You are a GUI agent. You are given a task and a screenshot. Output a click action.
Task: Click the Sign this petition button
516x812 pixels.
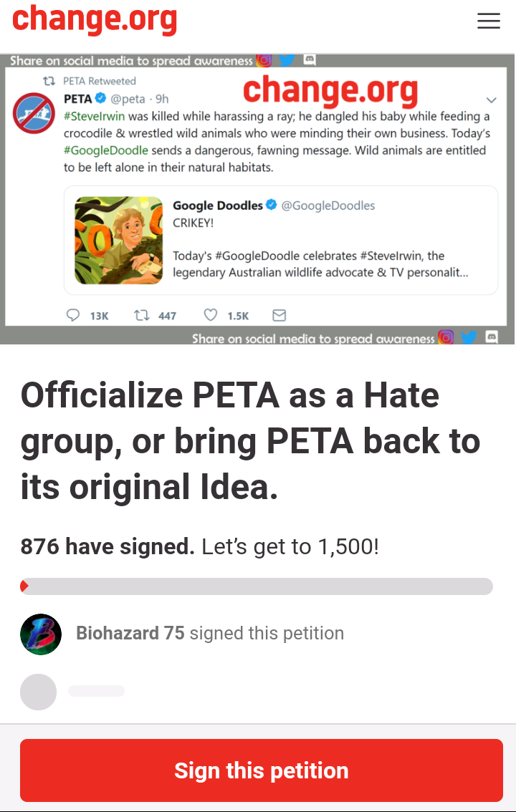tap(261, 770)
